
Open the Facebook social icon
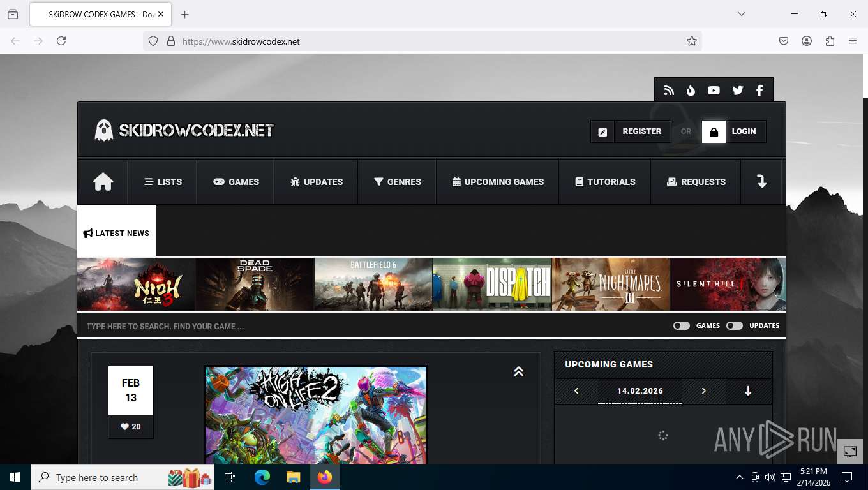coord(759,91)
